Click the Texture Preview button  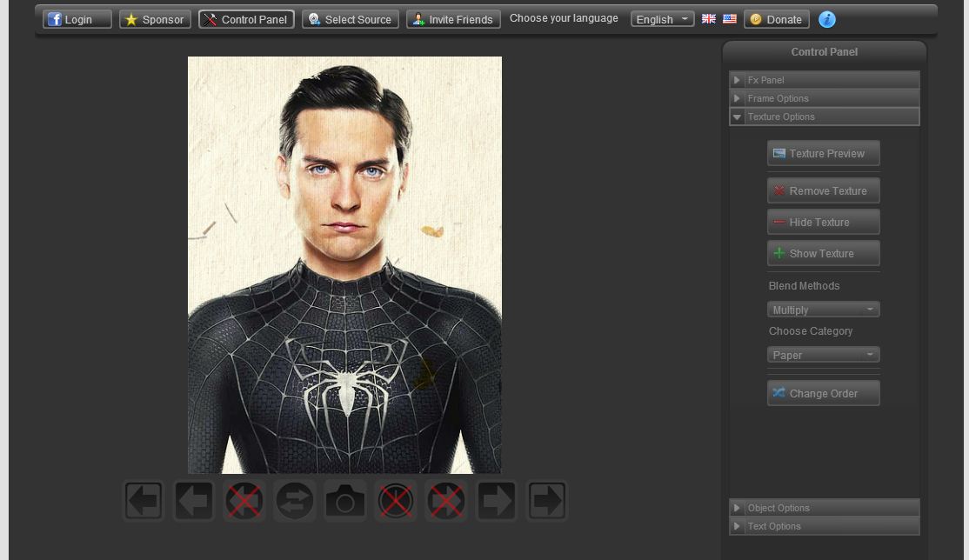(823, 153)
